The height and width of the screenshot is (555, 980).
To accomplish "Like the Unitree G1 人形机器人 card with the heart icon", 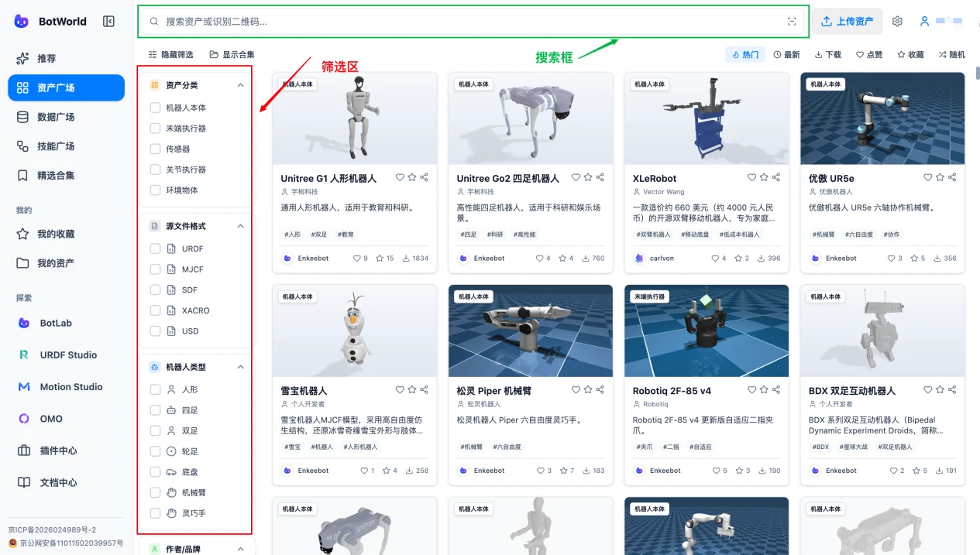I will point(400,177).
